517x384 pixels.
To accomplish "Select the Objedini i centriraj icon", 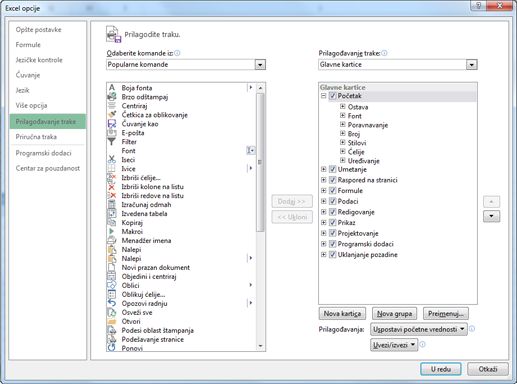I will 112,276.
